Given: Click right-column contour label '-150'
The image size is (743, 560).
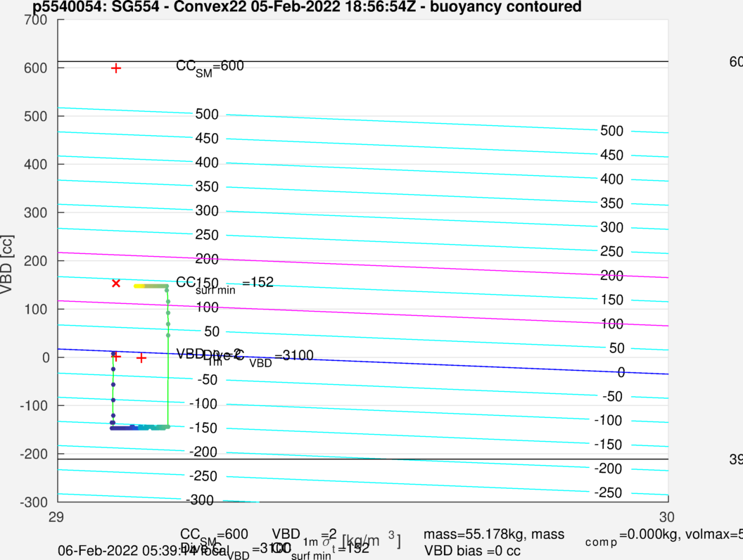Looking at the screenshot, I should (609, 445).
